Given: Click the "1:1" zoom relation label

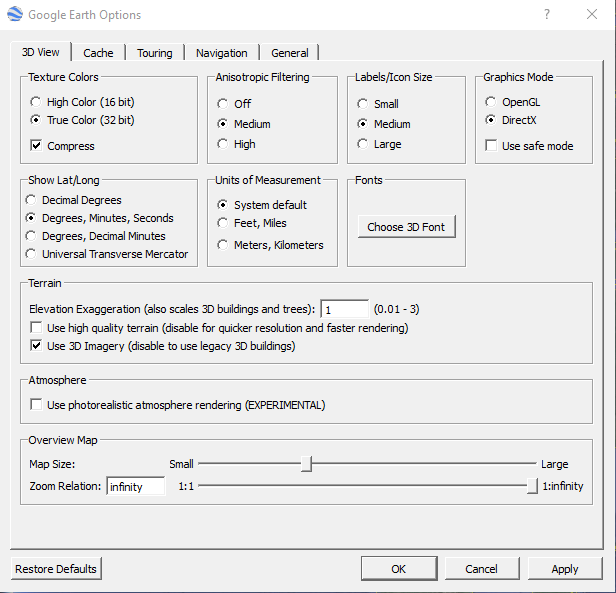Looking at the screenshot, I should click(x=186, y=487).
